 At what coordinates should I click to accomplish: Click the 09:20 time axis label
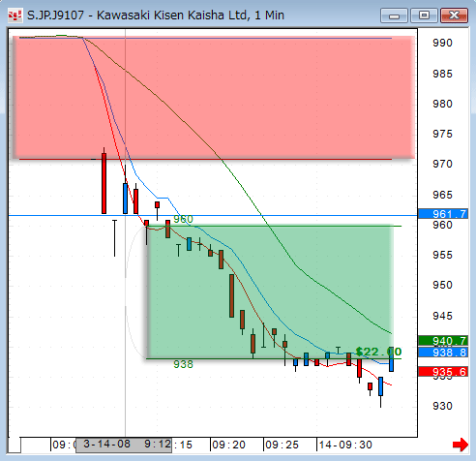pos(228,445)
